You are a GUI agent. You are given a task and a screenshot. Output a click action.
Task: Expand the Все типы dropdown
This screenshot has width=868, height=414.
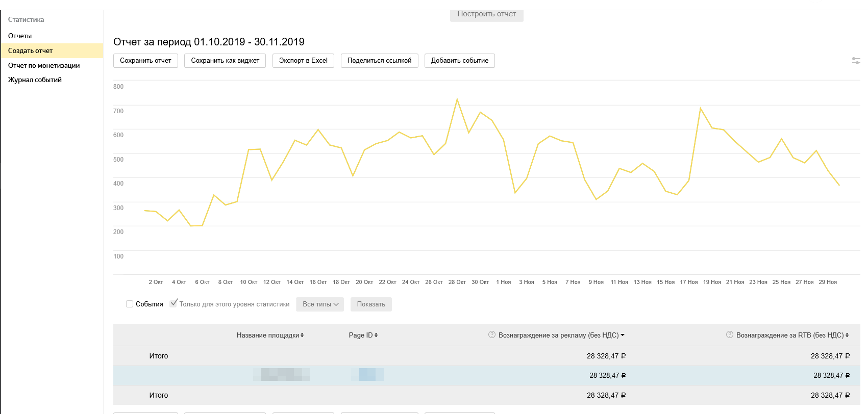[320, 304]
